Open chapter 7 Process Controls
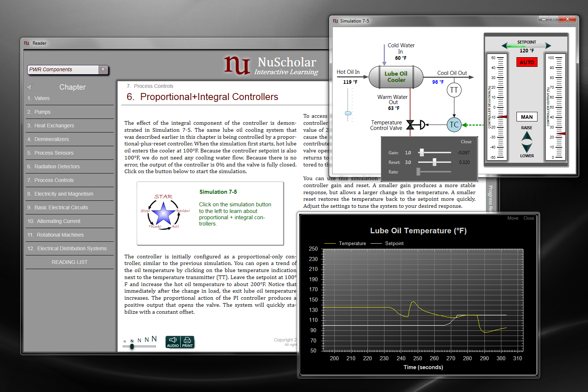588x392 pixels. [70, 180]
